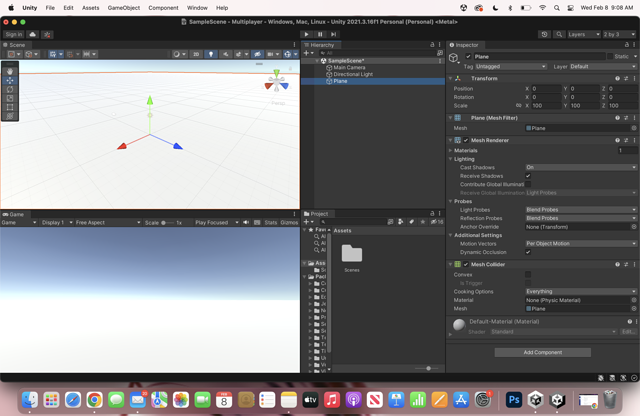Uncheck Dynamic Occlusion
640x416 pixels.
click(528, 252)
